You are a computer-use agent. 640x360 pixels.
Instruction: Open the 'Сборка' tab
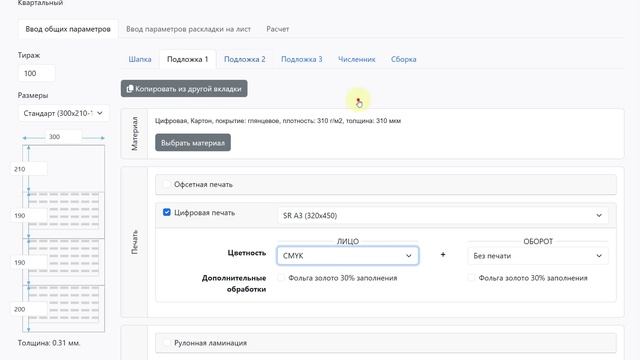[x=403, y=59]
